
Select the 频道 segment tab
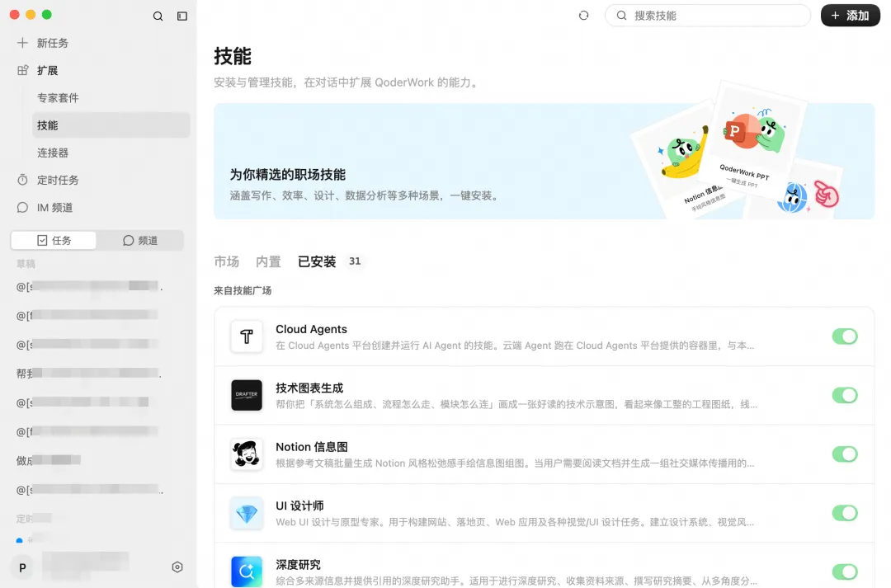tap(139, 240)
